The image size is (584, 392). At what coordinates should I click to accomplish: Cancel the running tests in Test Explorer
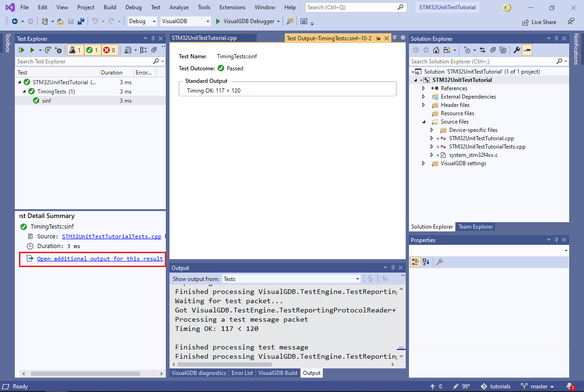point(58,50)
